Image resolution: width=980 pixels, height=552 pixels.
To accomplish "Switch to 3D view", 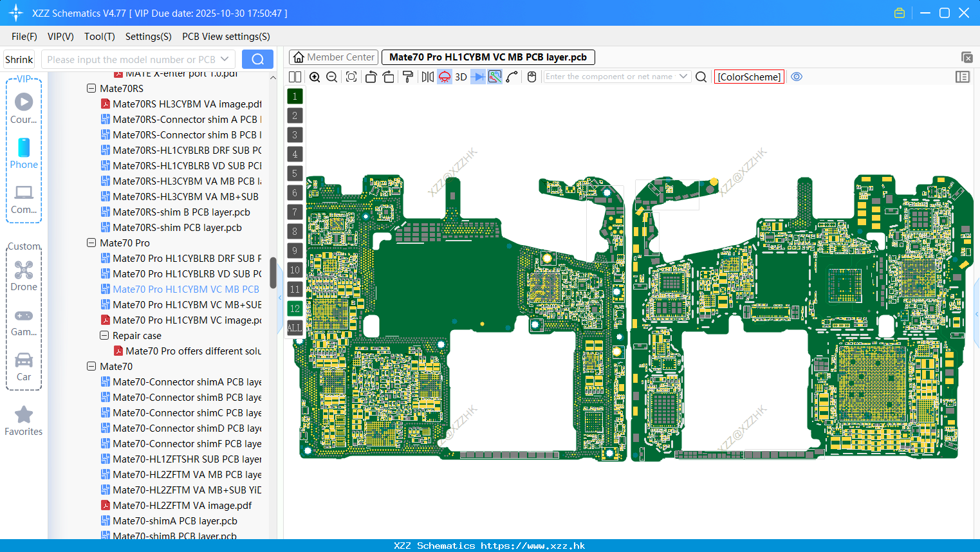I will (461, 77).
